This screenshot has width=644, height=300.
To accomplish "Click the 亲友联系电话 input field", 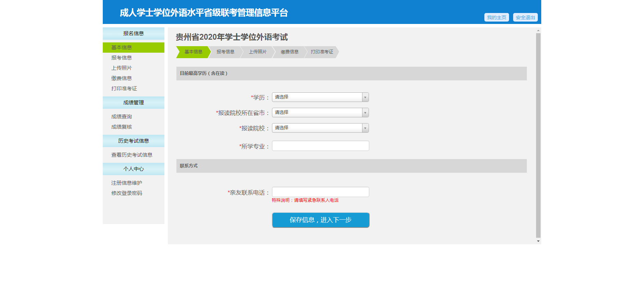I will click(x=320, y=192).
